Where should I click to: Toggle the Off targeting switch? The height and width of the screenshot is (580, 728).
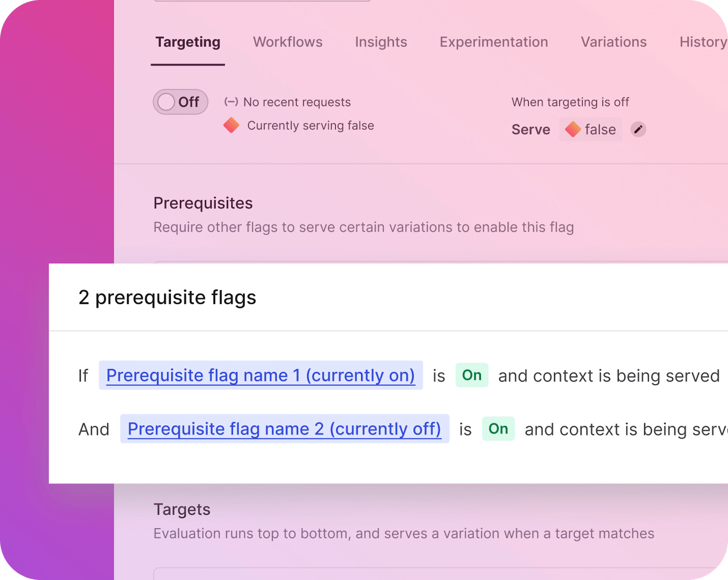180,102
